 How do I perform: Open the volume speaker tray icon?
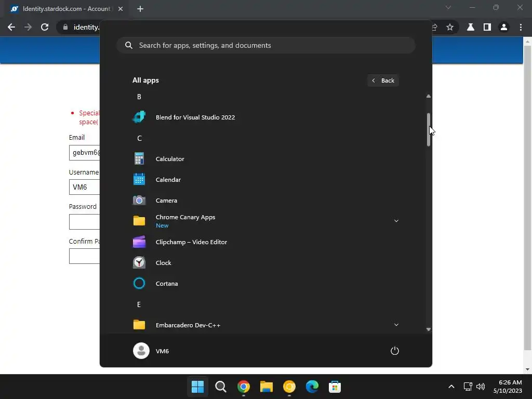pyautogui.click(x=481, y=387)
